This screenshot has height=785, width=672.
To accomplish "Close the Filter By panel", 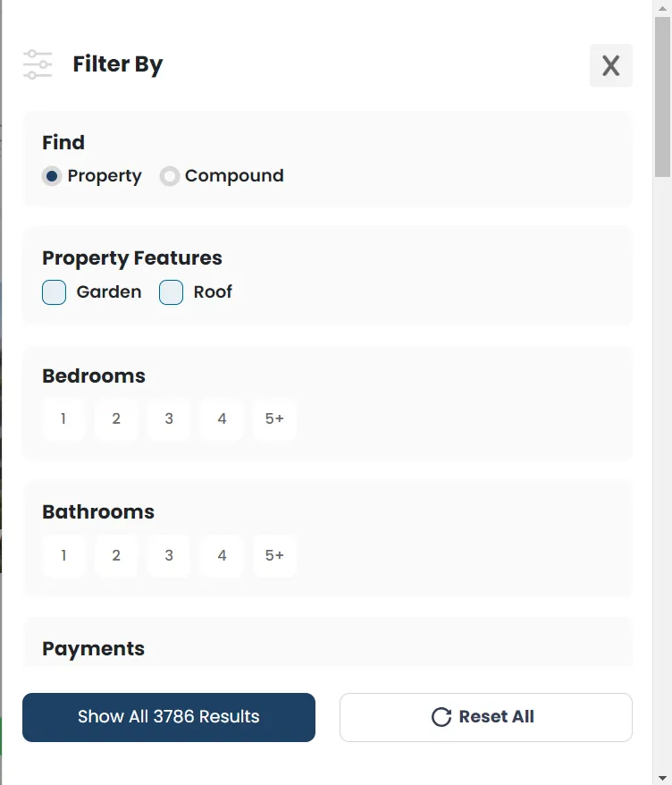I will tap(611, 65).
